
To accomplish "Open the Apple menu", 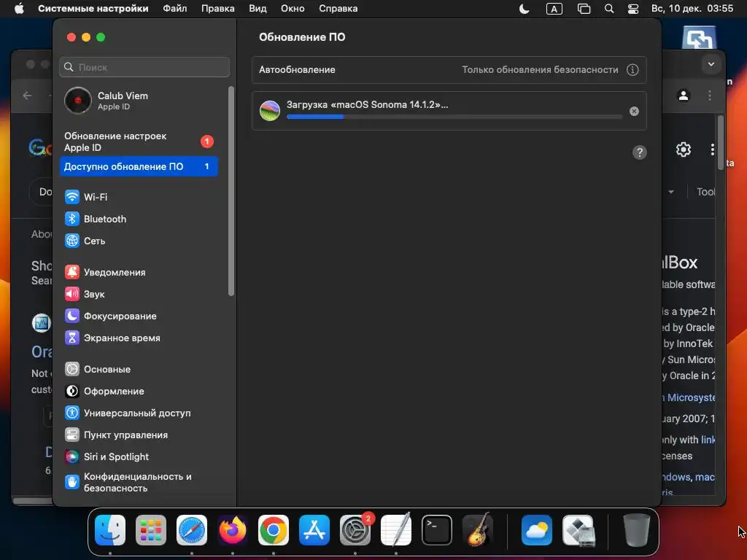I will 19,9.
